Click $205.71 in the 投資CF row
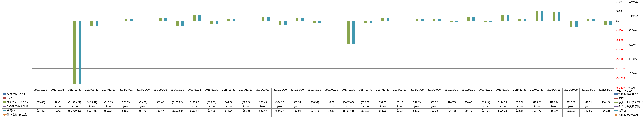The image size is (644, 117). point(537,111)
